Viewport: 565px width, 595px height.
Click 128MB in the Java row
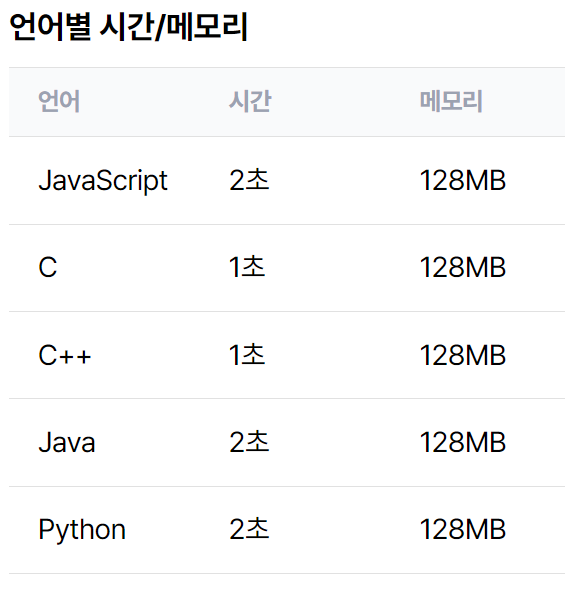[463, 442]
